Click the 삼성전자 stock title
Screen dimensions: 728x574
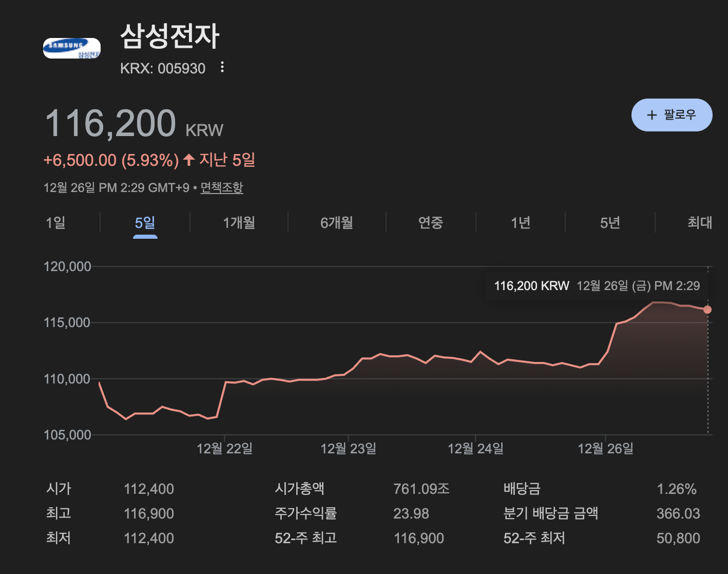(x=170, y=36)
